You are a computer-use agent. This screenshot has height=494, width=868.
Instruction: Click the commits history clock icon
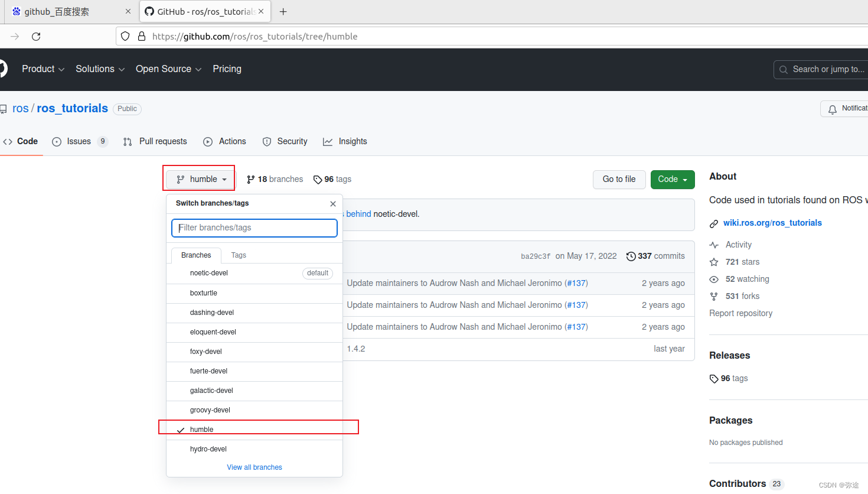631,256
